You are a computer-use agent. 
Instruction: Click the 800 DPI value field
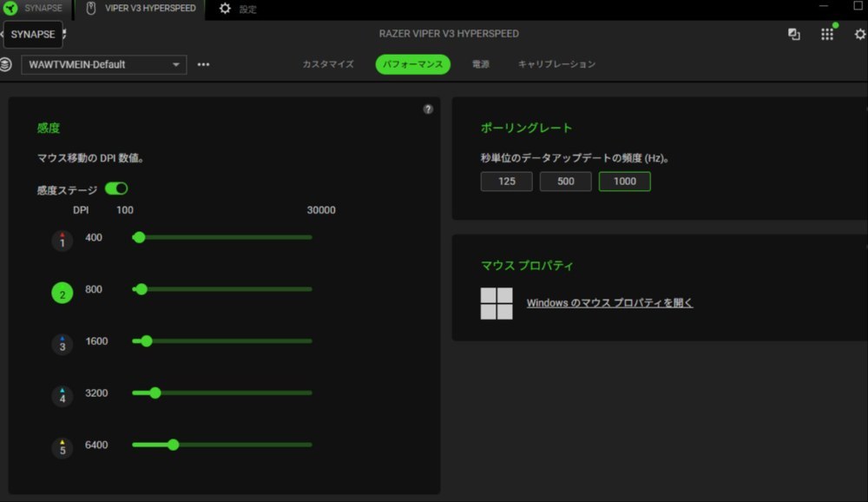94,289
